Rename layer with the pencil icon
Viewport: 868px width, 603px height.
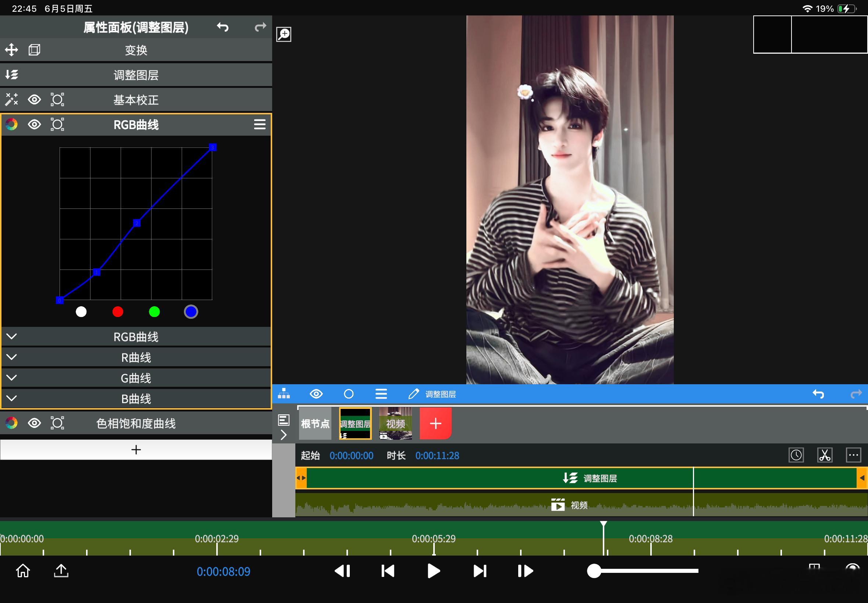pyautogui.click(x=414, y=394)
